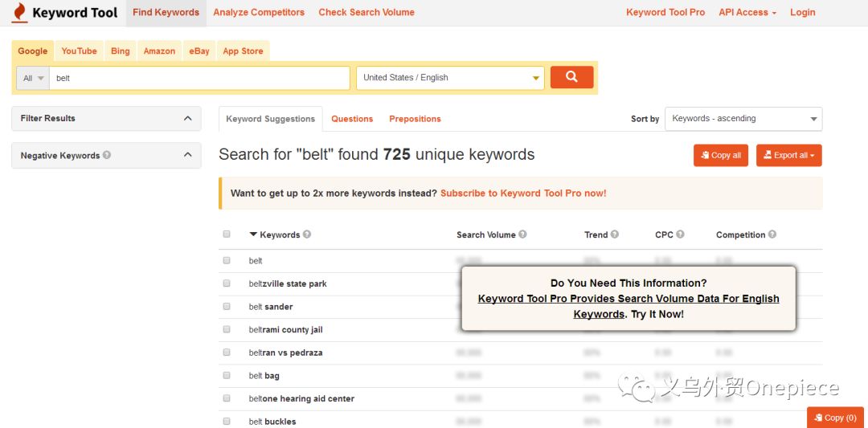Open Check Search Volume page

coord(366,12)
